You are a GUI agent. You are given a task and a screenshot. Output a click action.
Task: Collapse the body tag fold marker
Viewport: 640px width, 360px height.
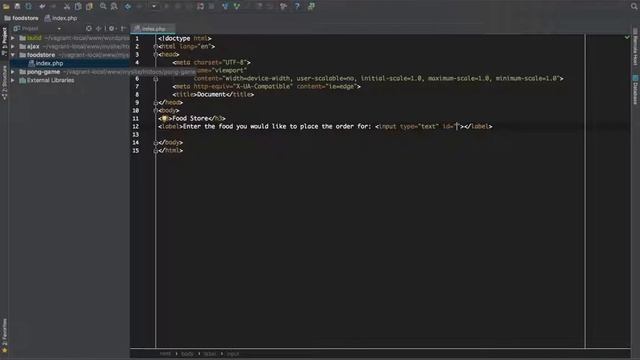pyautogui.click(x=156, y=111)
